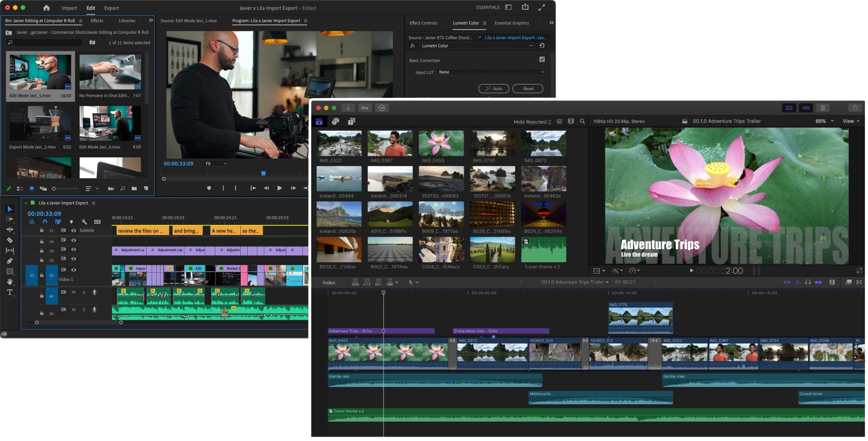The width and height of the screenshot is (868, 441).
Task: Click the Index button in Final Cut
Action: (x=329, y=282)
